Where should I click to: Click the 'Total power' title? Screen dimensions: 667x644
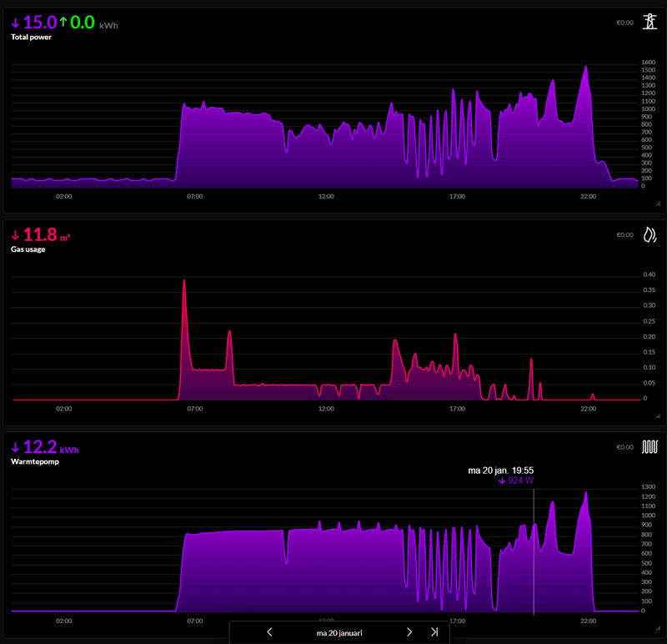[31, 37]
